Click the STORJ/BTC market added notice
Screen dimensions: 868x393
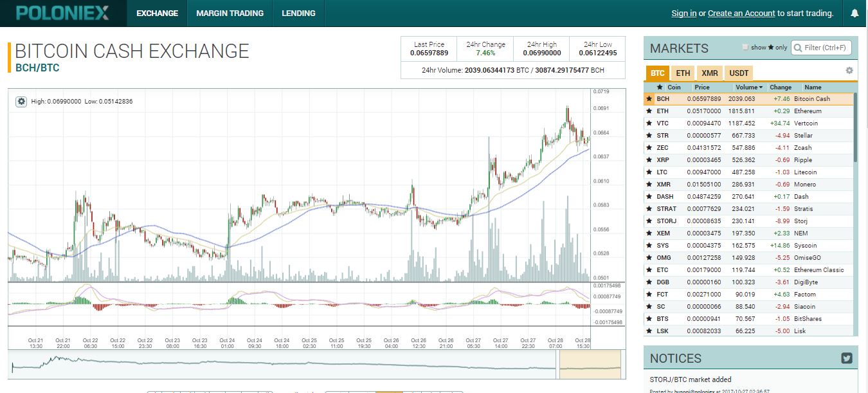tap(691, 379)
